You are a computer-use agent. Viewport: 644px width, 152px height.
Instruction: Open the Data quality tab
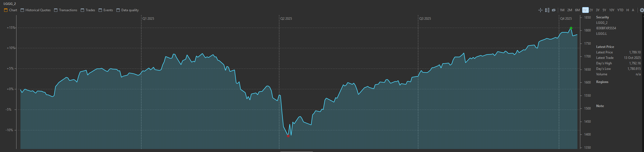pyautogui.click(x=128, y=10)
